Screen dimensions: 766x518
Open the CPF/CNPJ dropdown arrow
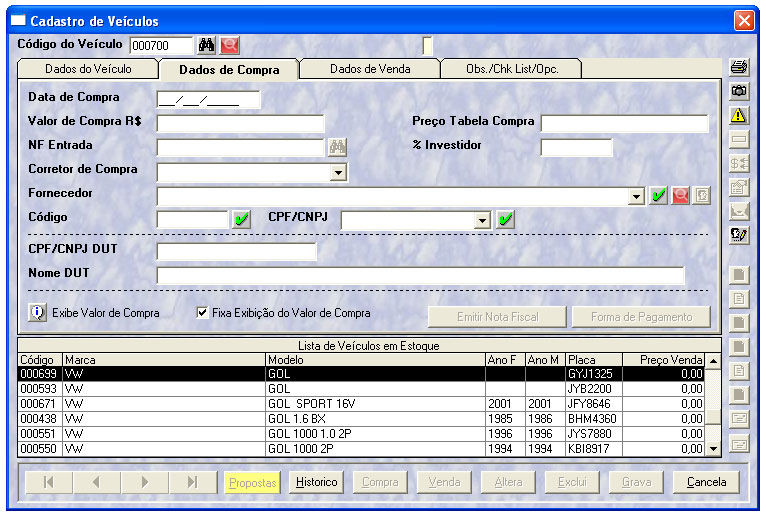[482, 220]
